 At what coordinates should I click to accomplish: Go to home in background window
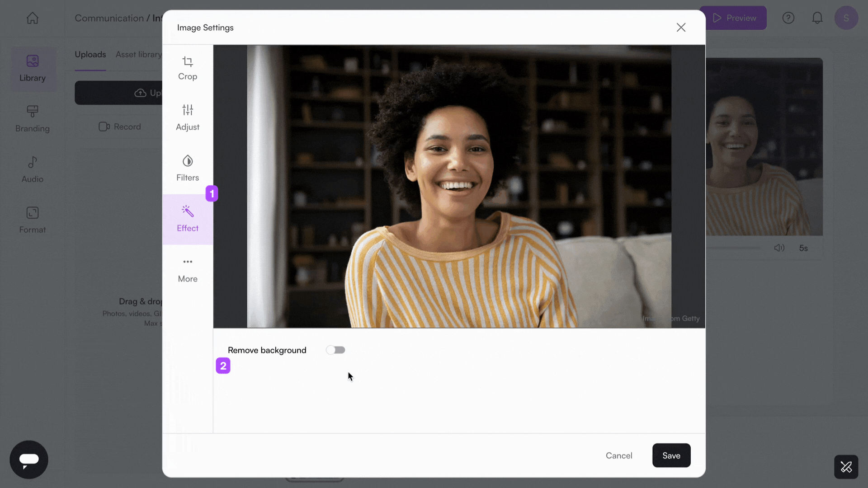[33, 18]
